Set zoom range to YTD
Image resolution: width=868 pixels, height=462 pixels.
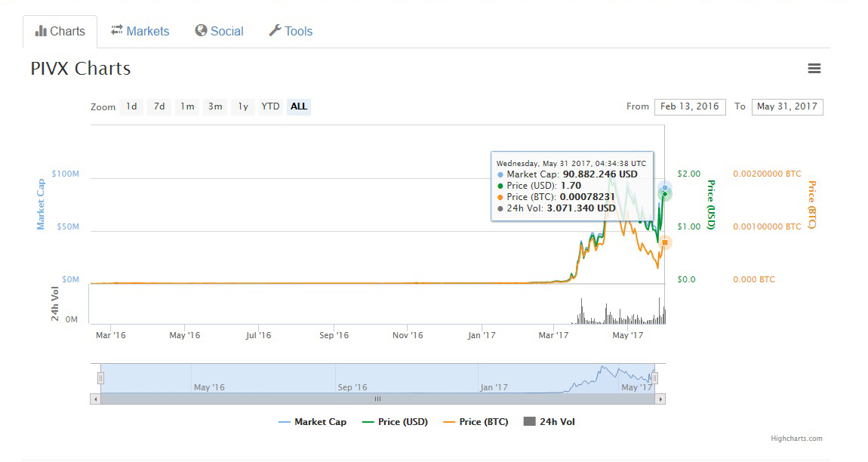271,106
